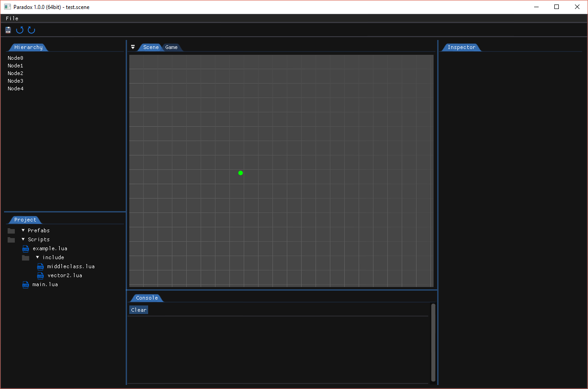This screenshot has width=588, height=389.
Task: Switch to the Game tab
Action: tap(171, 47)
